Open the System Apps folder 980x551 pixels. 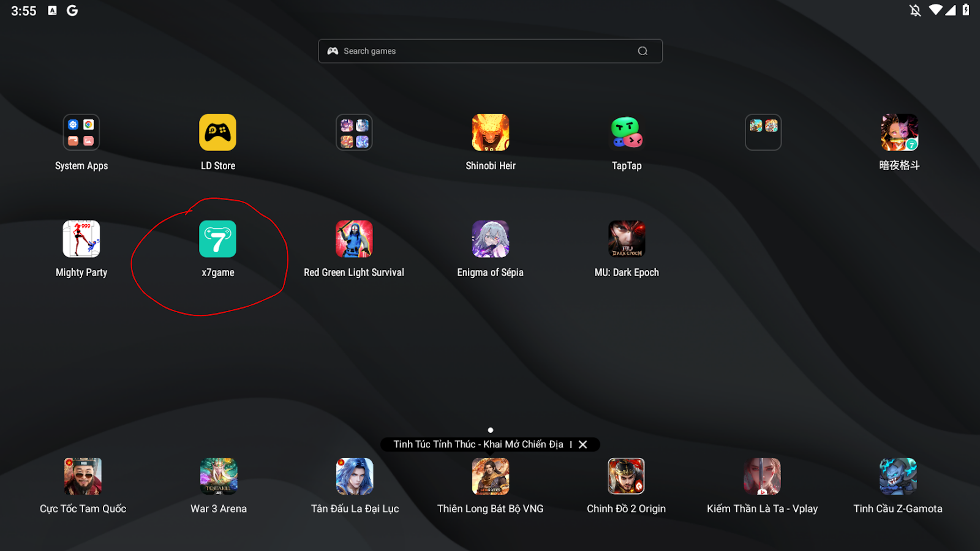tap(81, 132)
